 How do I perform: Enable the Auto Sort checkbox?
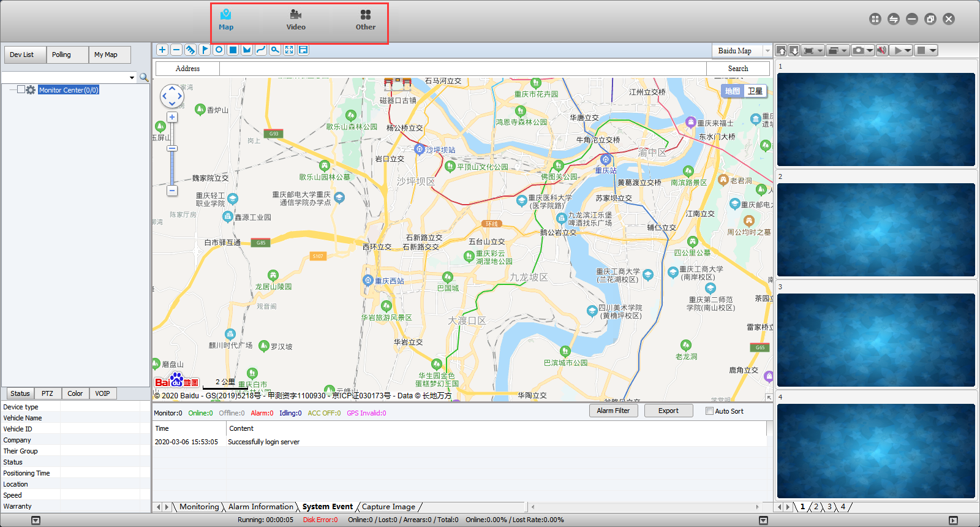pos(709,411)
